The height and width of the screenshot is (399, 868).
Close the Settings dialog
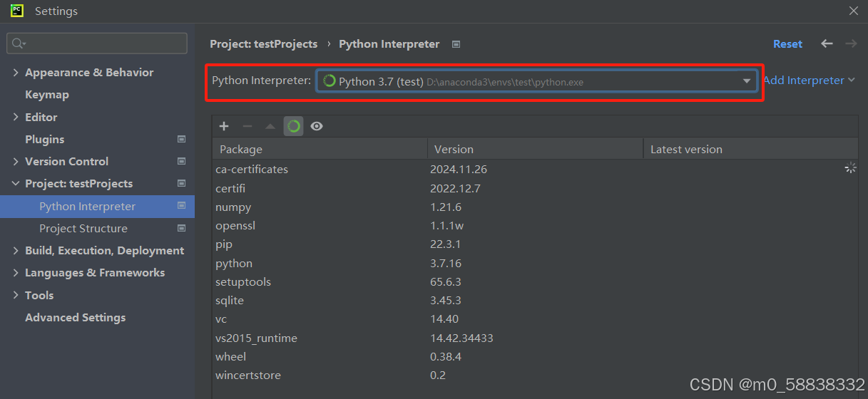click(853, 11)
